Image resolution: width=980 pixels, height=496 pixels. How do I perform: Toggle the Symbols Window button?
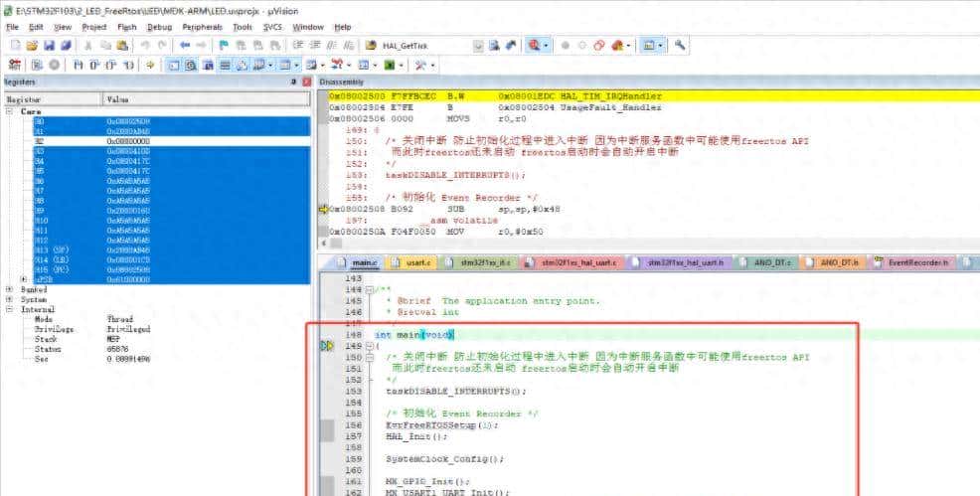(208, 65)
